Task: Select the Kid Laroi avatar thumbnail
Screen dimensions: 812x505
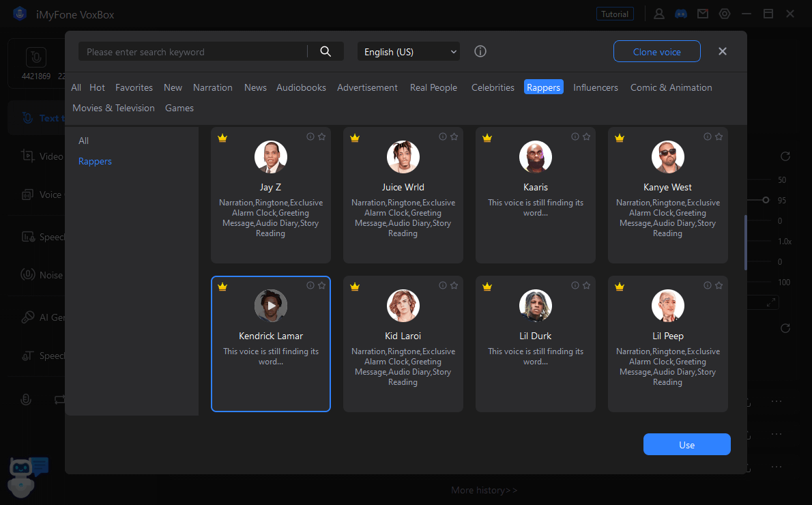Action: 403,306
